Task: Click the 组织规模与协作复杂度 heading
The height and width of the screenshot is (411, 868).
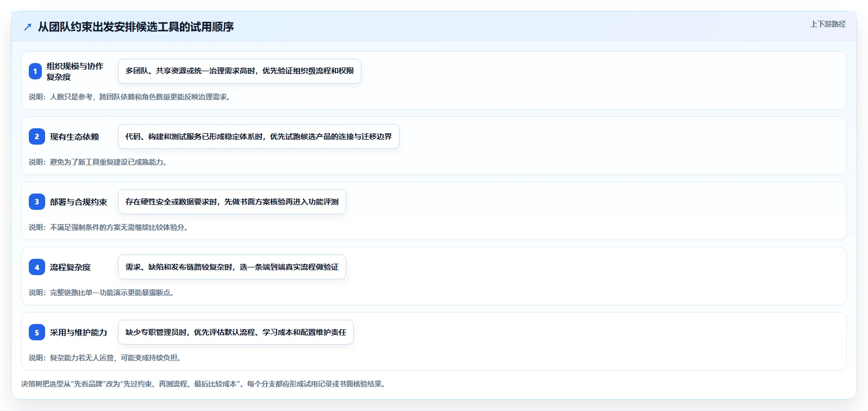Action: [75, 71]
